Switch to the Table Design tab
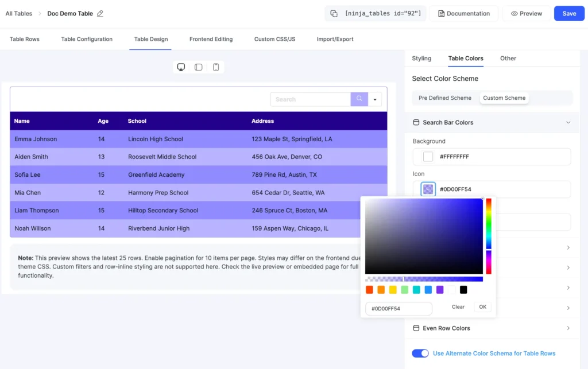 tap(151, 39)
